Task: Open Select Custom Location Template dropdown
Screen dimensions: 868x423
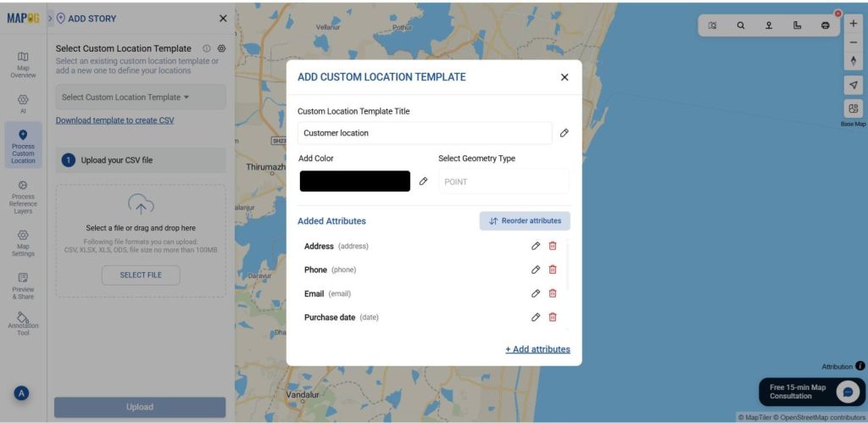Action: pyautogui.click(x=141, y=97)
